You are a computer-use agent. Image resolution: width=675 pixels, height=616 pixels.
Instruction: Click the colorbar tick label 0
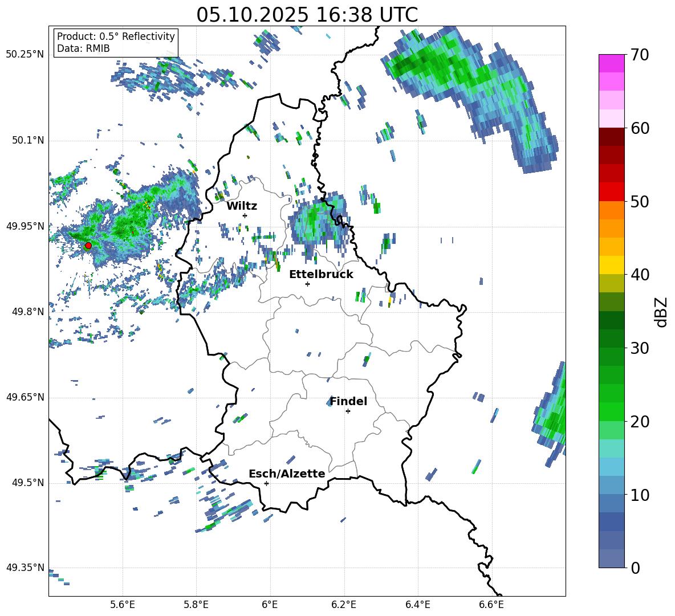point(635,568)
